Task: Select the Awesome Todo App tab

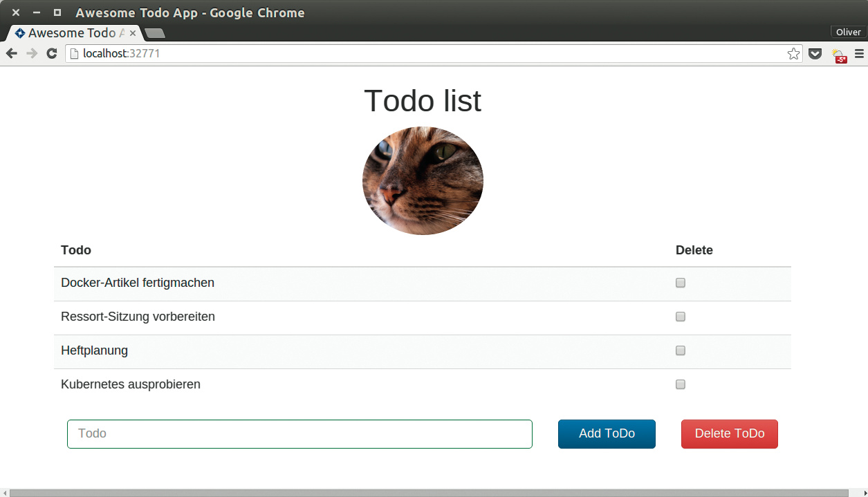Action: (x=69, y=33)
